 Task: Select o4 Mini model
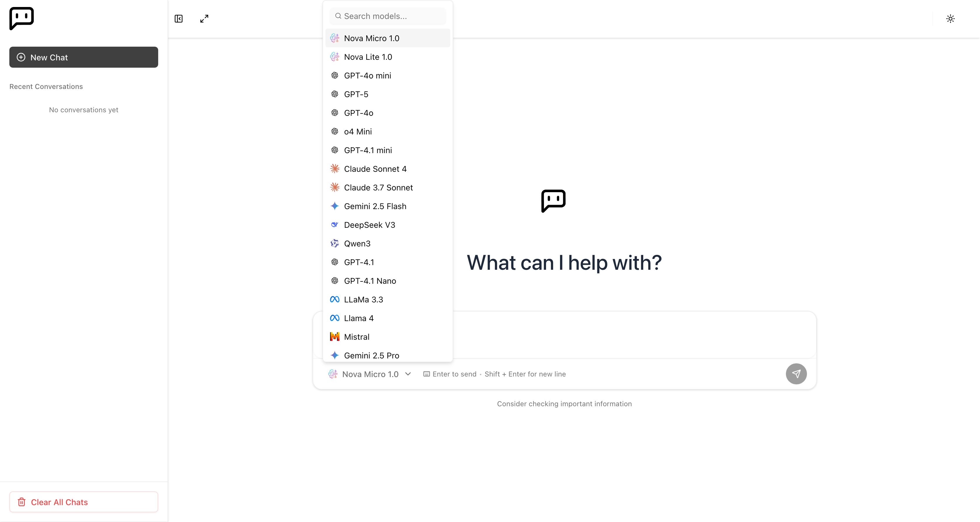[388, 132]
